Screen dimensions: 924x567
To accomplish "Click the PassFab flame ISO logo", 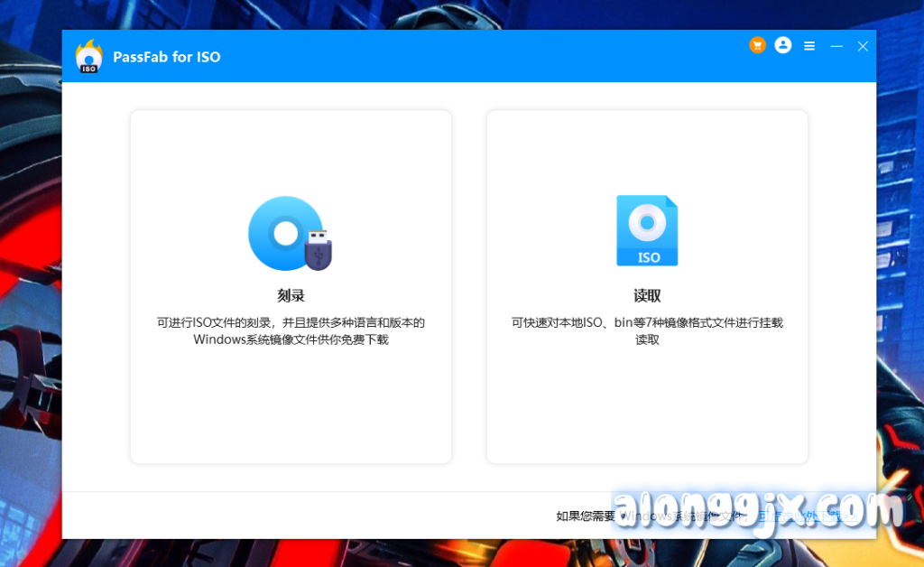I will [x=88, y=56].
